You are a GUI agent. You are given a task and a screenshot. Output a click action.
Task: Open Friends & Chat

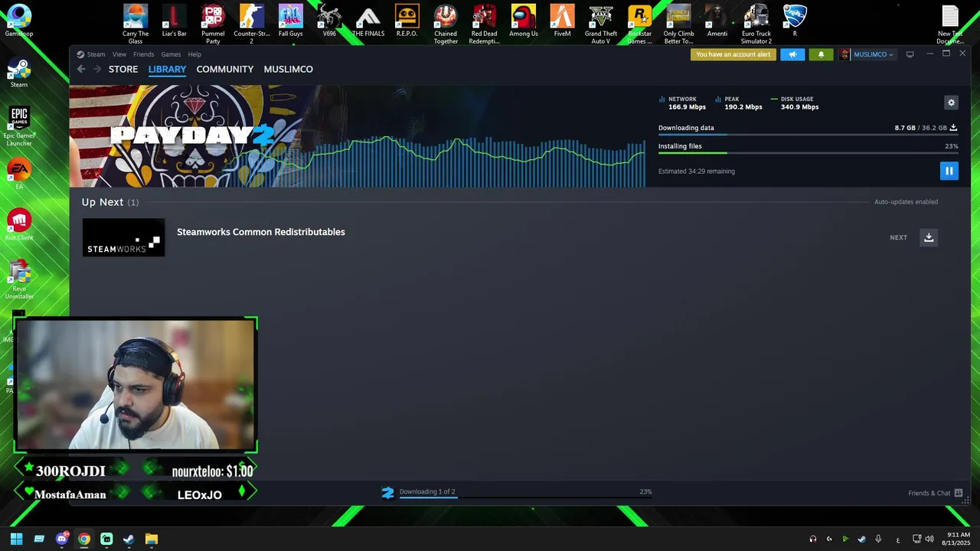tap(935, 493)
